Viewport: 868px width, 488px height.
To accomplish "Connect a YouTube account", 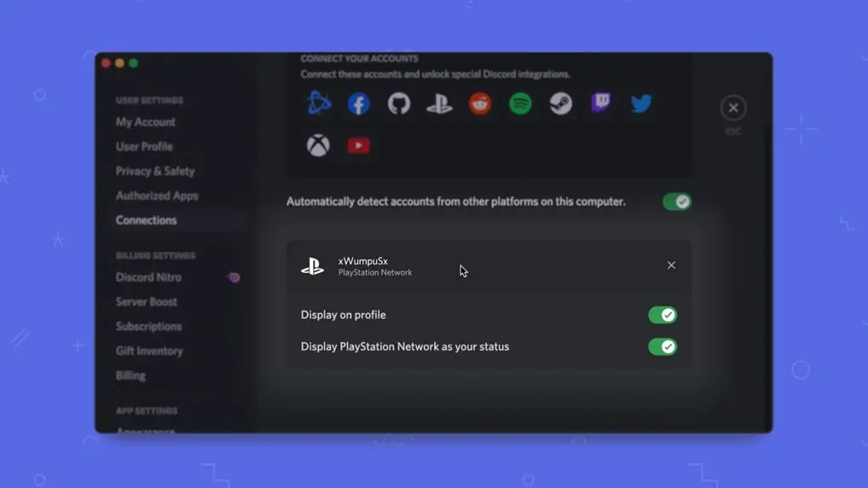I will pos(359,145).
